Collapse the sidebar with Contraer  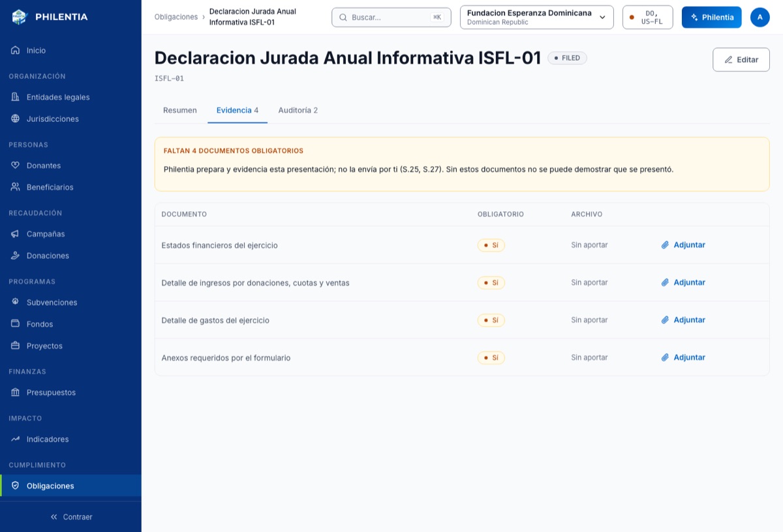(x=70, y=517)
